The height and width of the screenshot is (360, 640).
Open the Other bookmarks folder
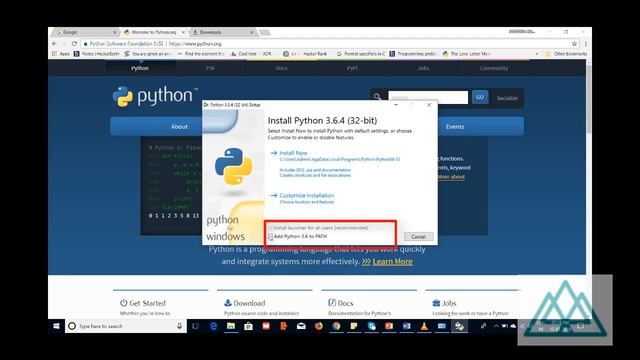pos(566,54)
